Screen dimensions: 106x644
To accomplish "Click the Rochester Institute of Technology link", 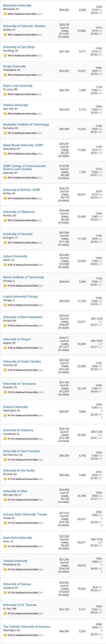I will click(x=26, y=125).
